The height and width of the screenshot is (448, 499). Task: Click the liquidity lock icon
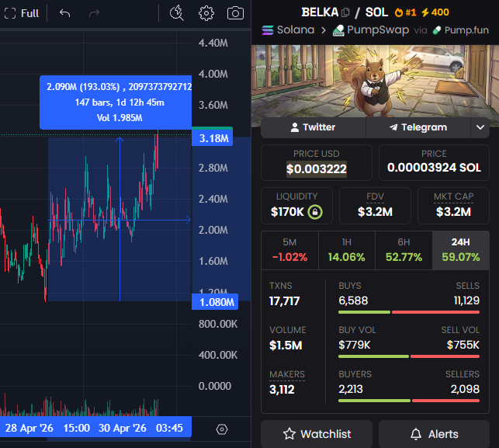[x=315, y=212]
